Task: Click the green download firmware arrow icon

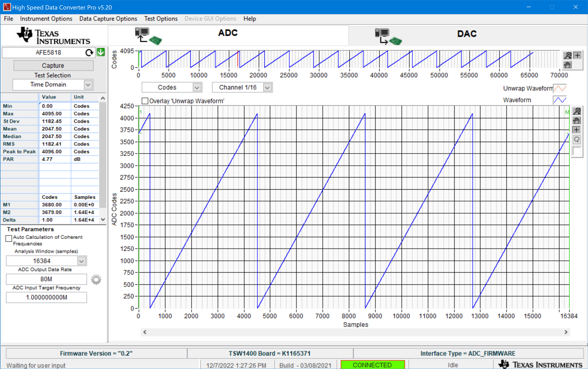Action: tap(101, 52)
